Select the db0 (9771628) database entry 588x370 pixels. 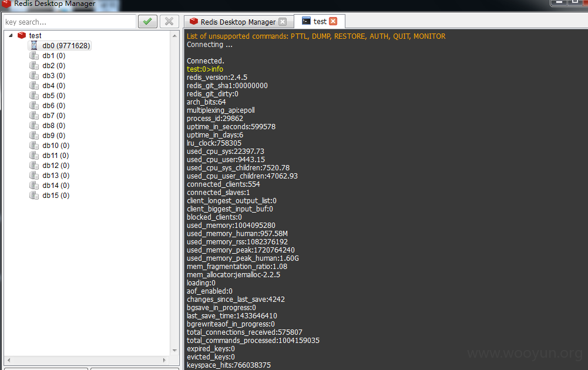click(66, 45)
